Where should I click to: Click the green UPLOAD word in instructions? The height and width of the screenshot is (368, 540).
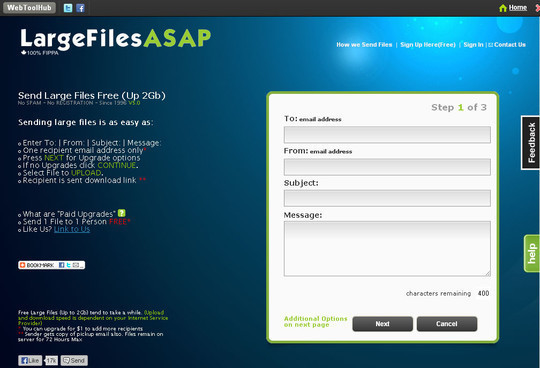tap(86, 173)
